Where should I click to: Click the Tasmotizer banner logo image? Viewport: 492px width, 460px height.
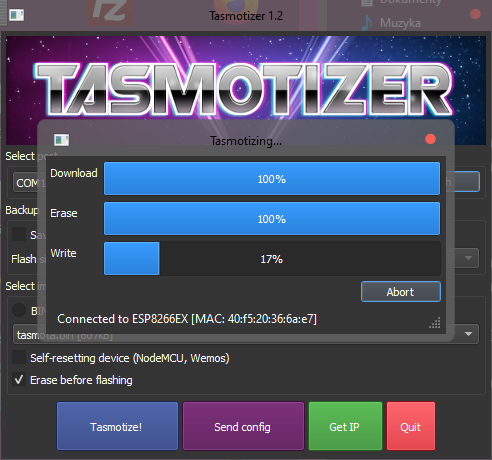pyautogui.click(x=246, y=90)
